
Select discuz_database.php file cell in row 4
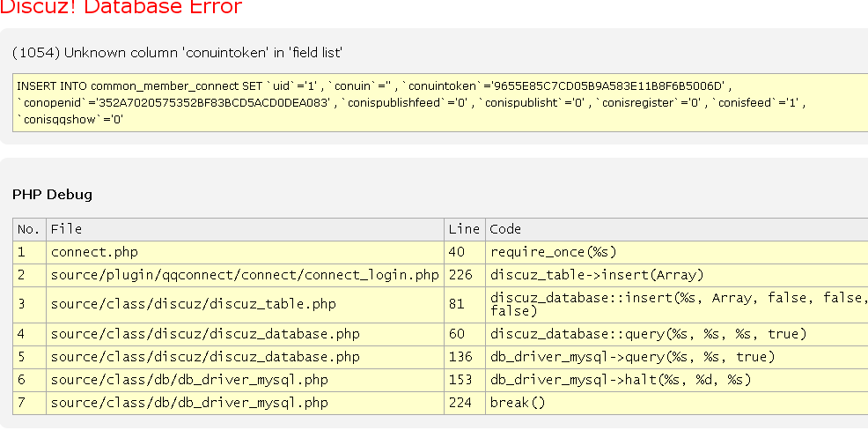click(x=205, y=334)
